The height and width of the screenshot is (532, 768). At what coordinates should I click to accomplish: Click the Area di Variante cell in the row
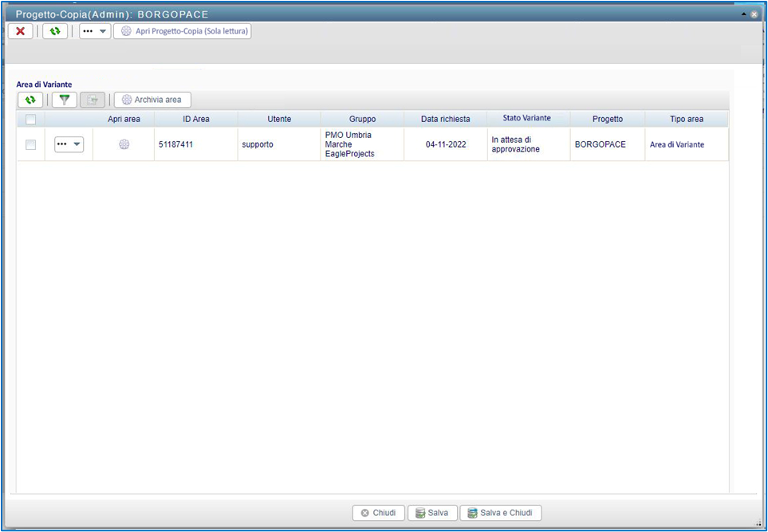point(676,144)
